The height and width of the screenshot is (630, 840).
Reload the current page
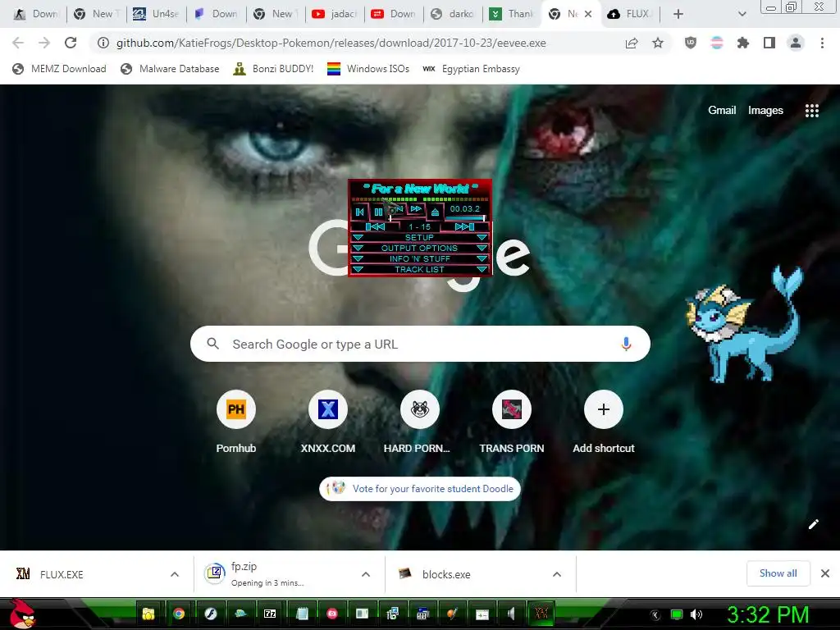[71, 43]
